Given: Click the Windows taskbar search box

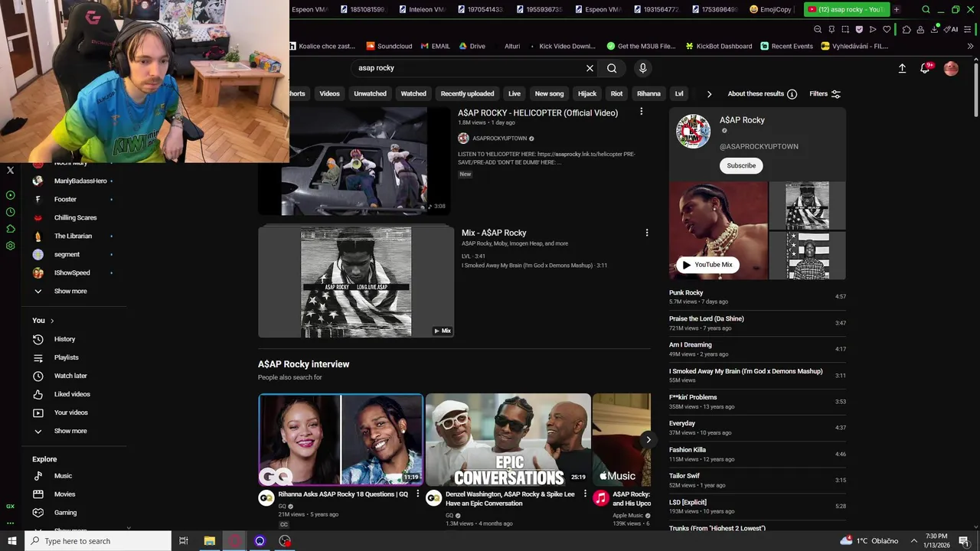Looking at the screenshot, I should [97, 541].
